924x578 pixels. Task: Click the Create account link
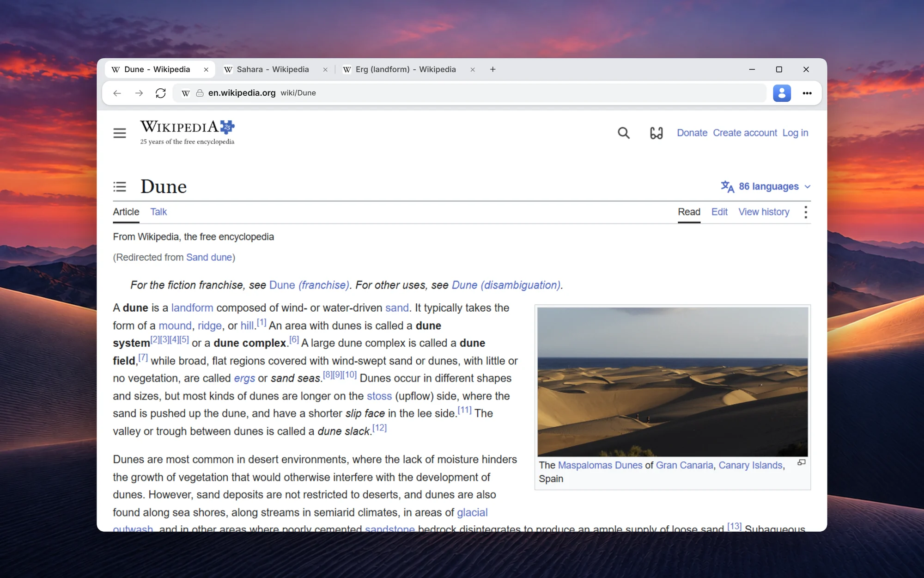(745, 133)
